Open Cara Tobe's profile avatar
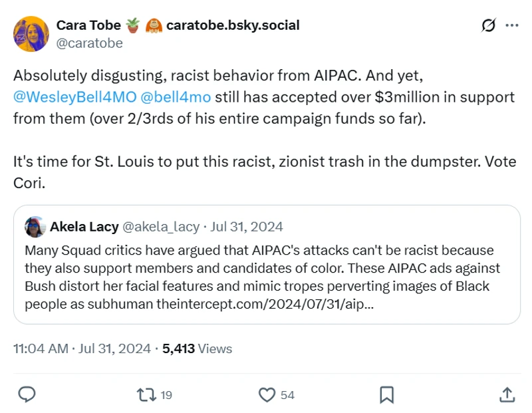This screenshot has height=413, width=532. tap(31, 34)
